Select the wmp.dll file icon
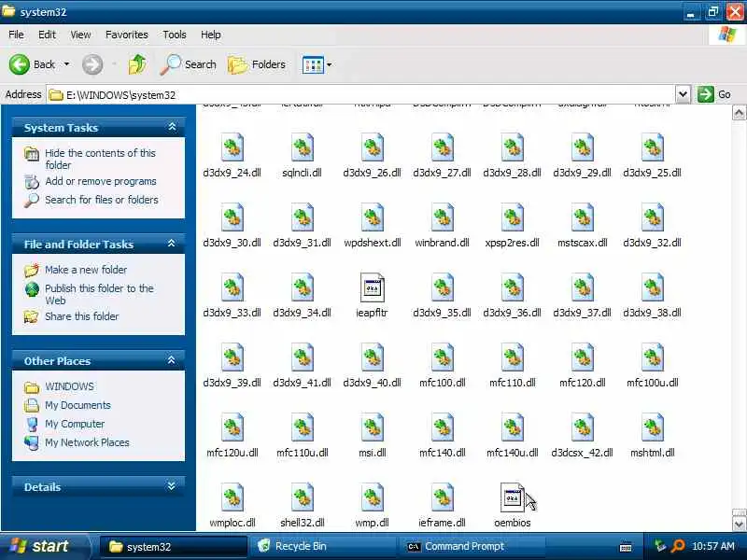 [x=373, y=497]
